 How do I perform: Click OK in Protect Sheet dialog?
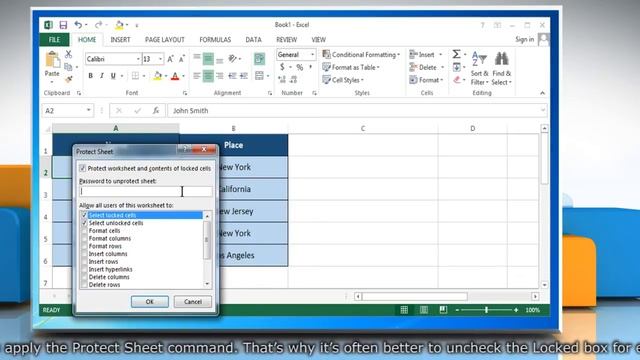pos(150,302)
